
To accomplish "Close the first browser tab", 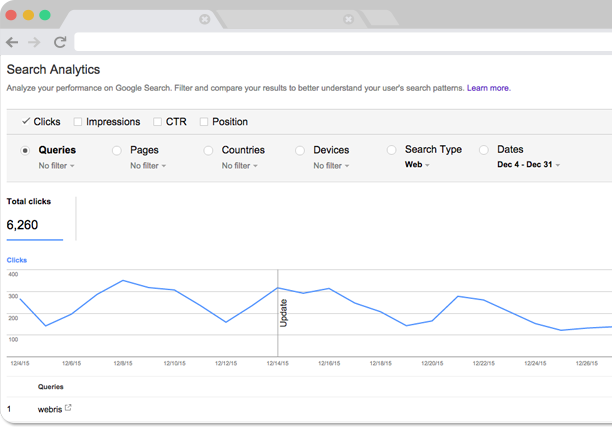I will (204, 18).
